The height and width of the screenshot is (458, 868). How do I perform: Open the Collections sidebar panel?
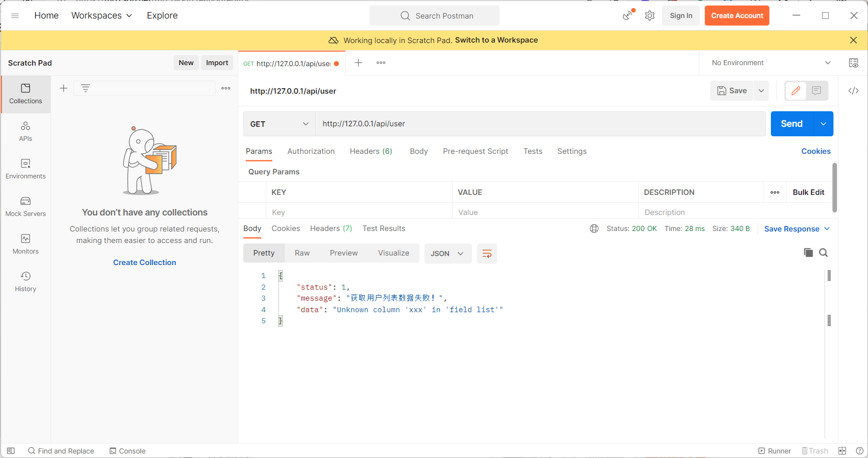click(x=25, y=94)
